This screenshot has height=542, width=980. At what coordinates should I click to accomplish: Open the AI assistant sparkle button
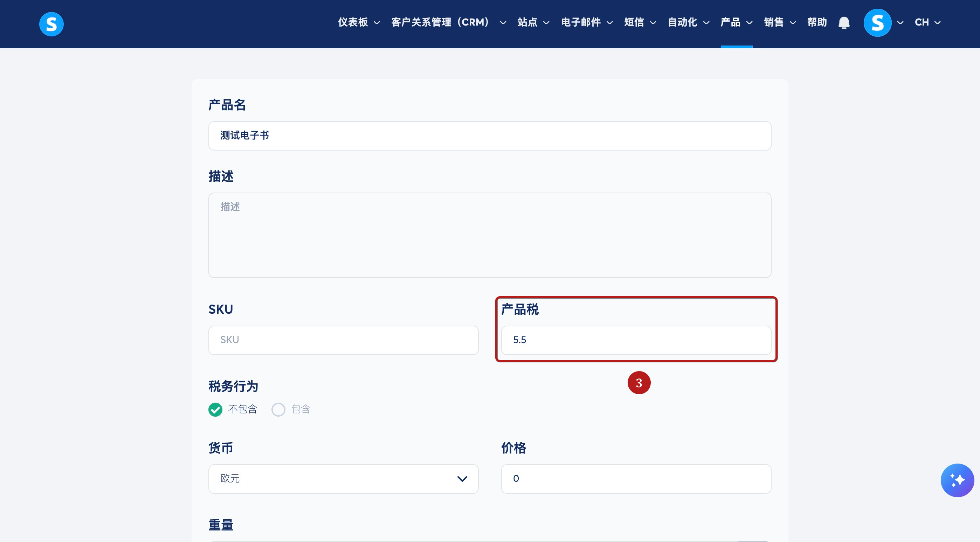[x=957, y=480]
